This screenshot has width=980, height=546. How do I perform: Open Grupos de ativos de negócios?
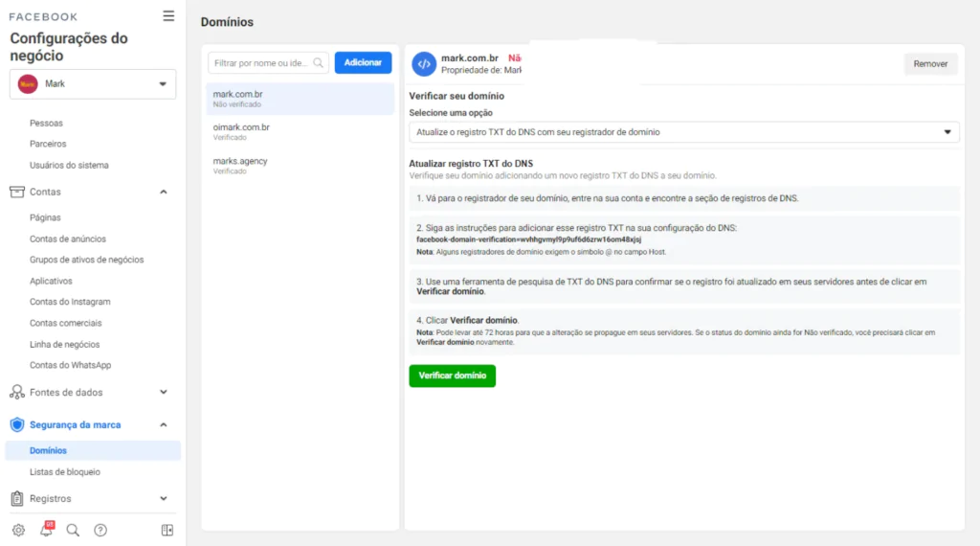point(86,260)
